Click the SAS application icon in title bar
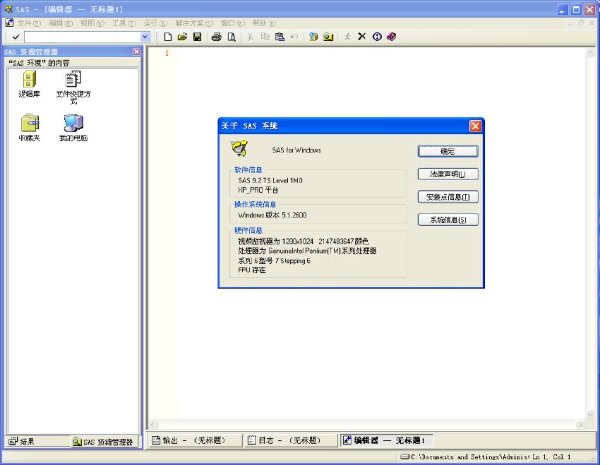 pyautogui.click(x=8, y=8)
